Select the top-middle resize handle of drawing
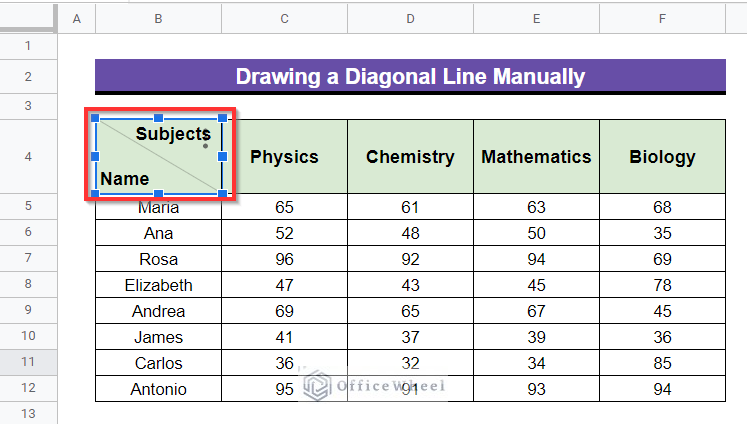 pos(159,118)
